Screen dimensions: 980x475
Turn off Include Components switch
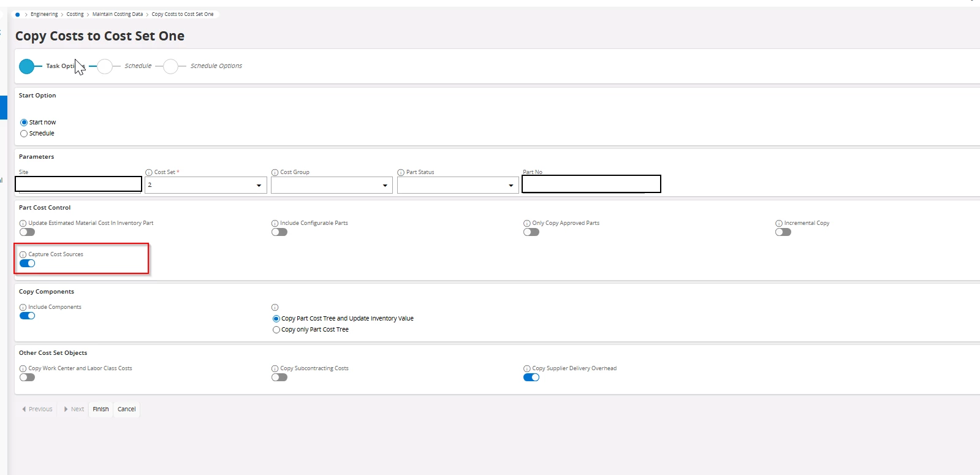pos(28,316)
